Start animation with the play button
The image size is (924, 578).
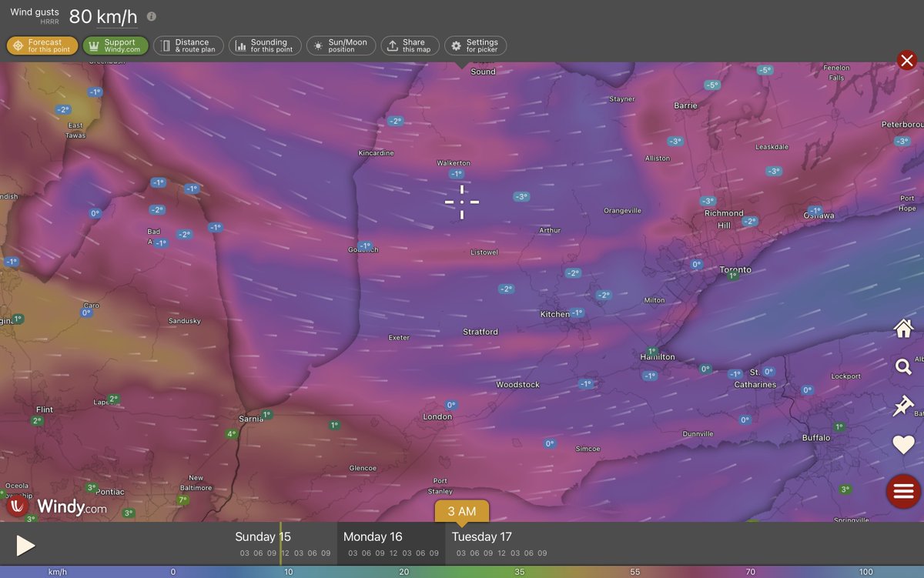tap(24, 545)
